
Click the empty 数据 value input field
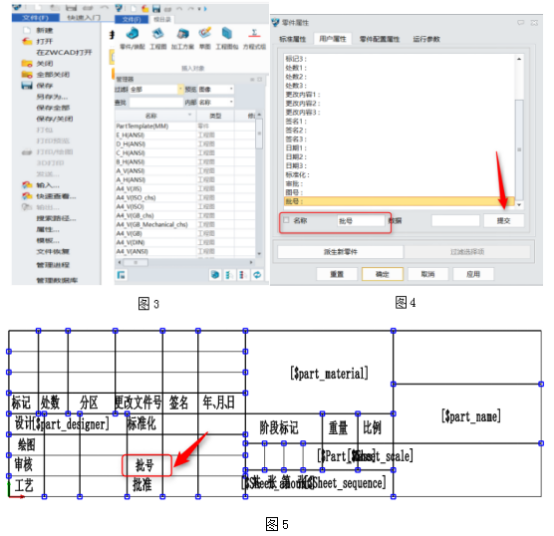click(455, 220)
